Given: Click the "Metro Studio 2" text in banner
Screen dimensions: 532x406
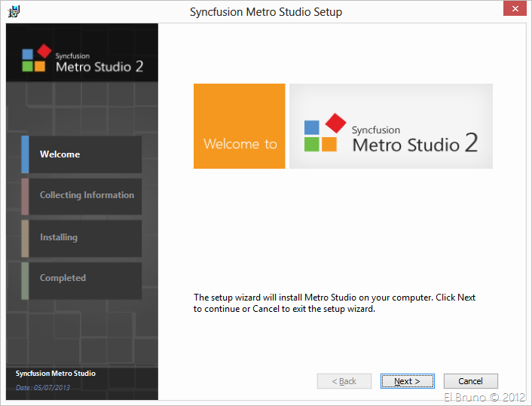Looking at the screenshot, I should pyautogui.click(x=414, y=143).
